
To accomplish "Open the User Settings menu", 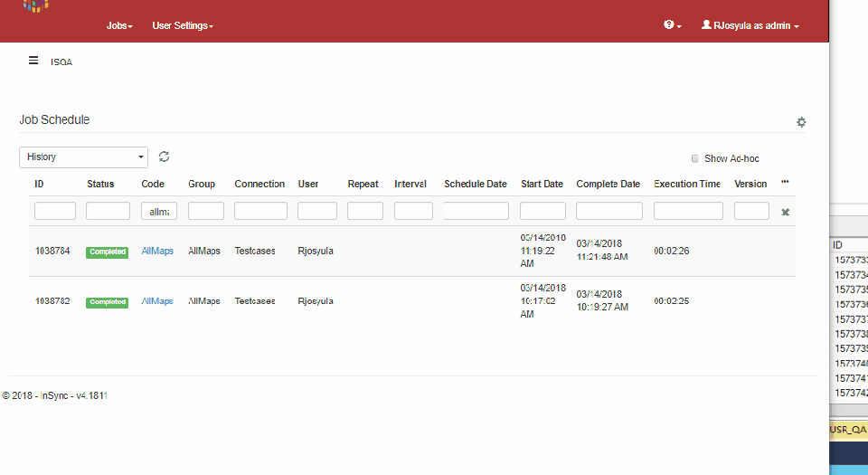I will (x=183, y=26).
